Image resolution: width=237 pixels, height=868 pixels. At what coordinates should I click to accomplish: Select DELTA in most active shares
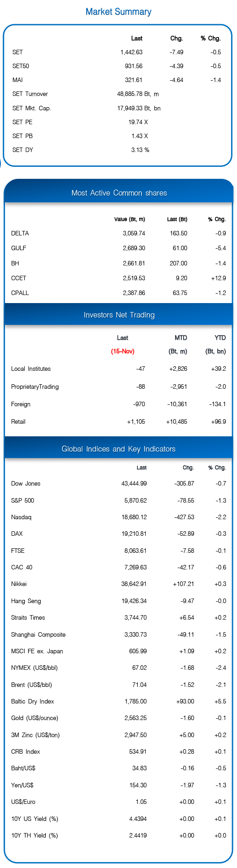[x=20, y=233]
